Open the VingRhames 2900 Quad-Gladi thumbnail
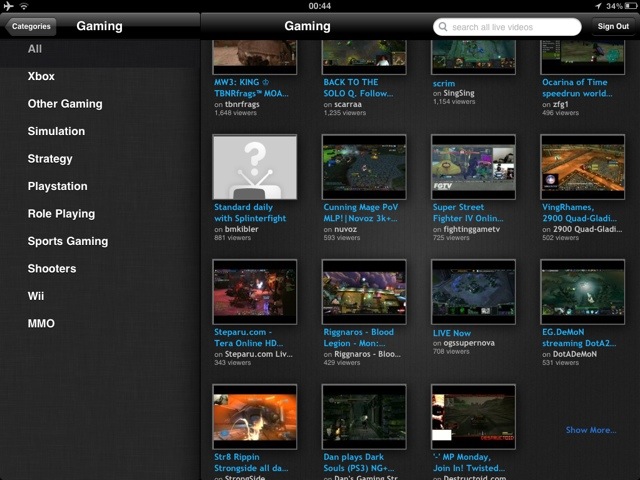The image size is (640, 480). (582, 167)
